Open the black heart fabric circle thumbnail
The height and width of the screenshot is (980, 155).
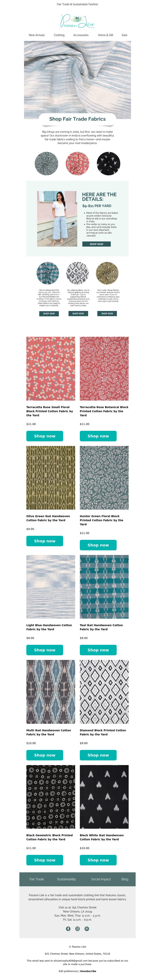tap(108, 163)
